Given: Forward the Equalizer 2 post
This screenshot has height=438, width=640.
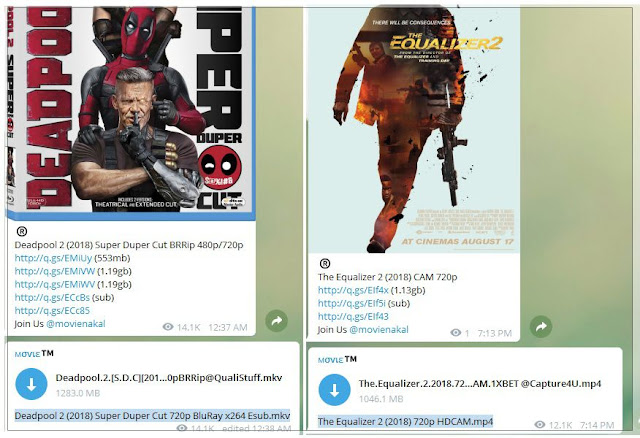Looking at the screenshot, I should pyautogui.click(x=541, y=326).
